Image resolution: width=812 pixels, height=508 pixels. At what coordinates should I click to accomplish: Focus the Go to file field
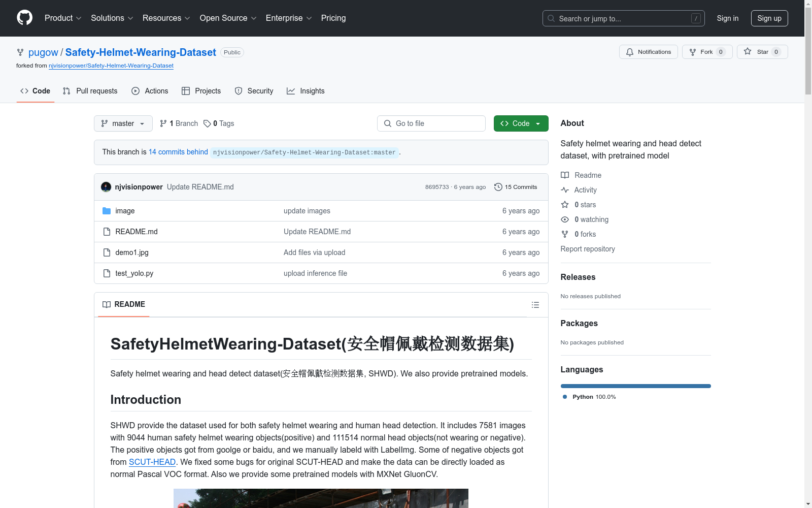(x=431, y=123)
